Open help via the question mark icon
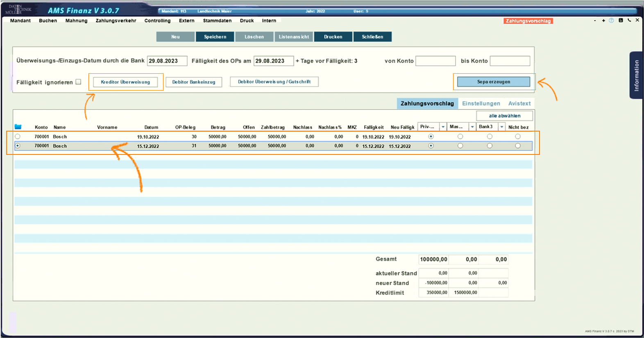 (611, 20)
